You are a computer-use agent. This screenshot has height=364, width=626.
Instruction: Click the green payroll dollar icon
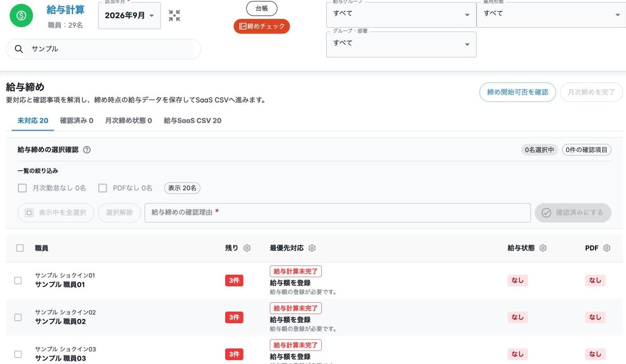[x=21, y=16]
